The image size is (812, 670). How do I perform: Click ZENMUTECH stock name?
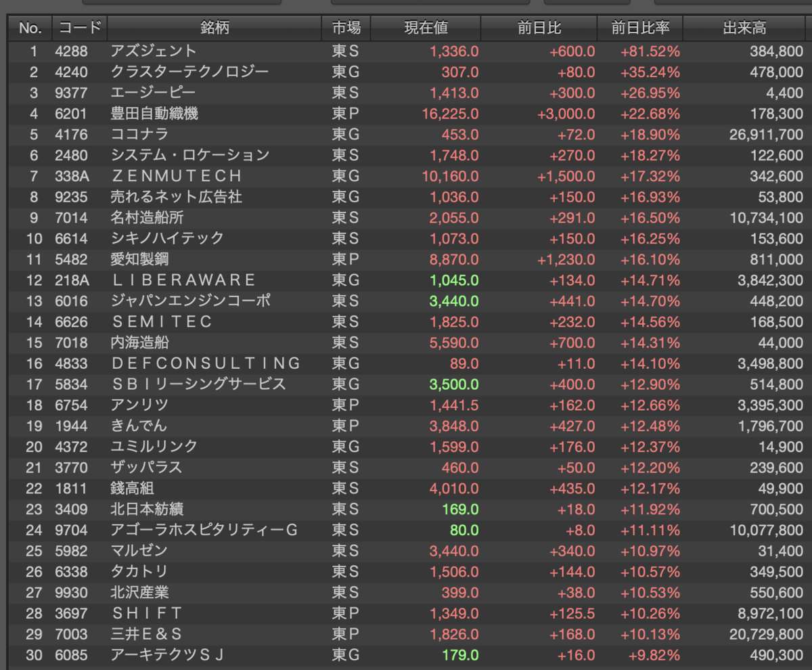[177, 176]
